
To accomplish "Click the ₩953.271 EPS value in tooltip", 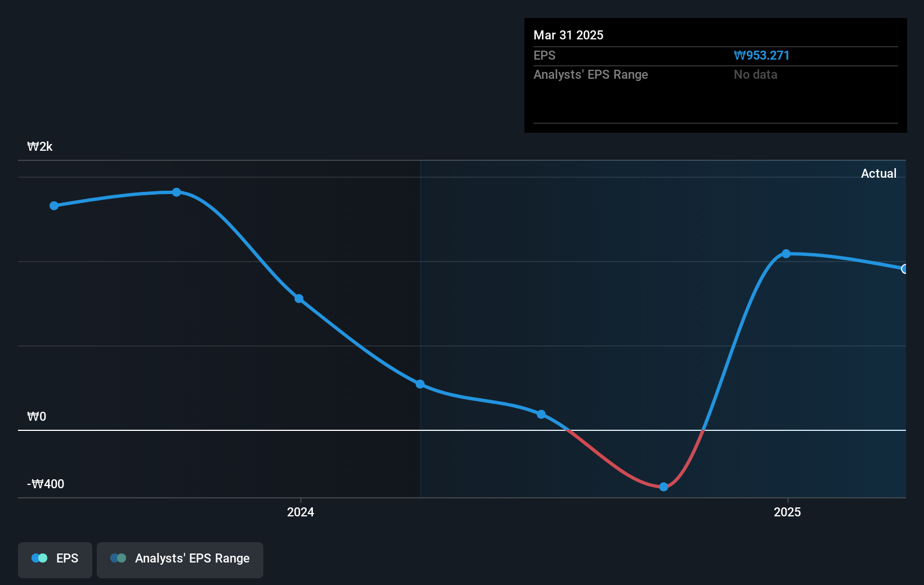I will click(x=761, y=56).
